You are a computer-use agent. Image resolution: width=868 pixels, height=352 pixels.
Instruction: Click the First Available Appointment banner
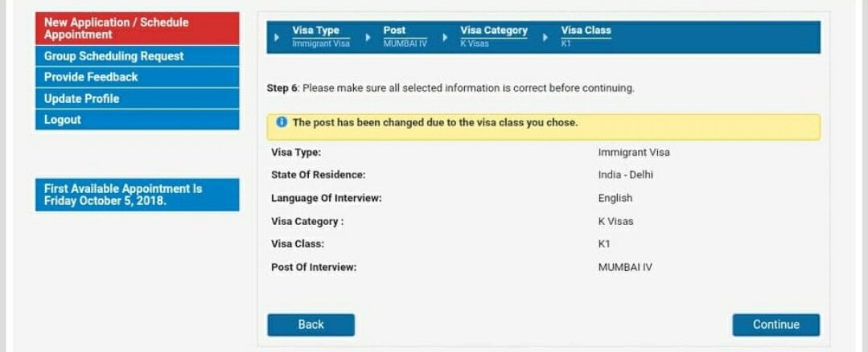click(138, 194)
